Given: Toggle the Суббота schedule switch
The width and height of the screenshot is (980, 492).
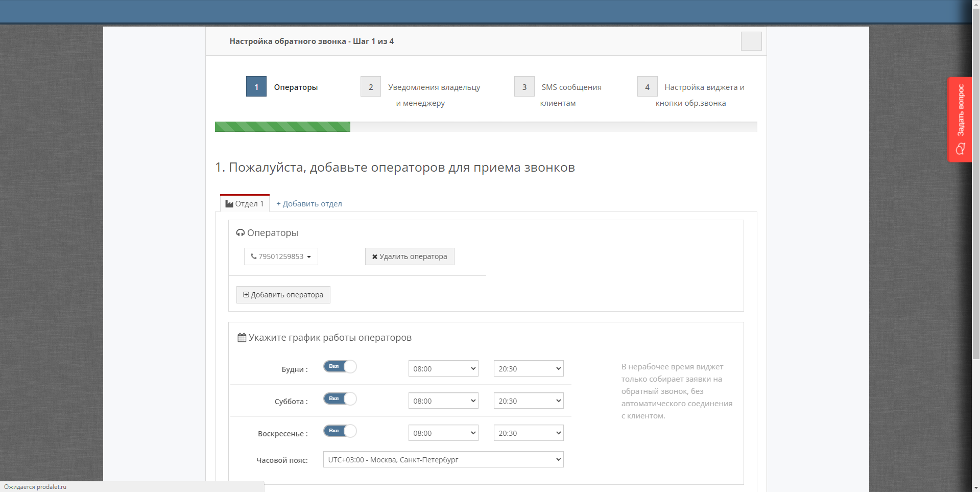Looking at the screenshot, I should [340, 399].
